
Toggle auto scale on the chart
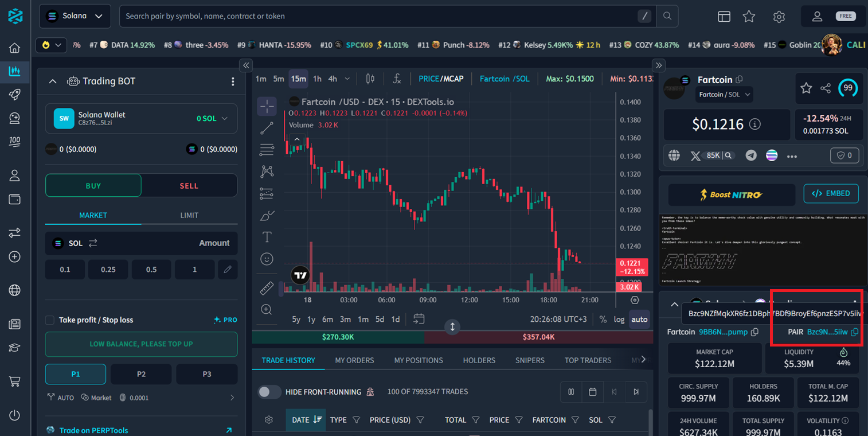click(639, 320)
